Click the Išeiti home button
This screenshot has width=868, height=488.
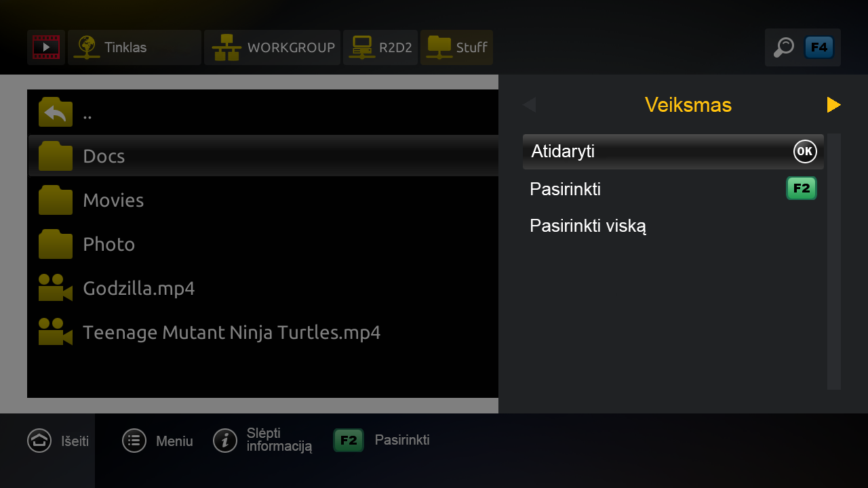tap(58, 441)
